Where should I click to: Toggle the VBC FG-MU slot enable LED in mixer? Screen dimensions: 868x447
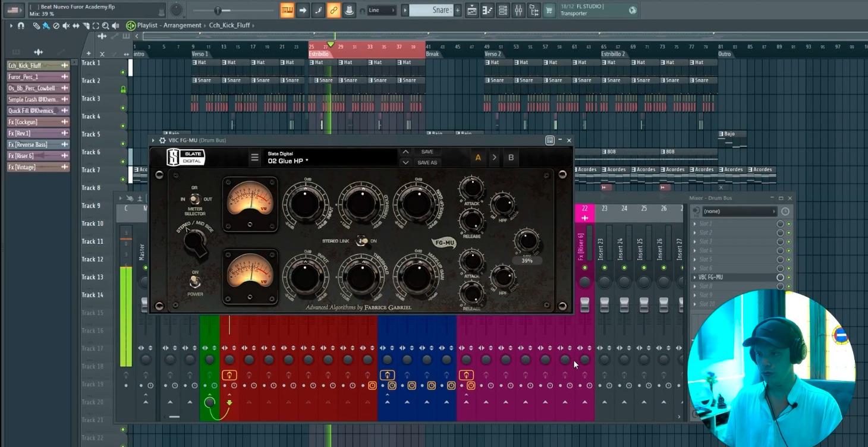(789, 278)
